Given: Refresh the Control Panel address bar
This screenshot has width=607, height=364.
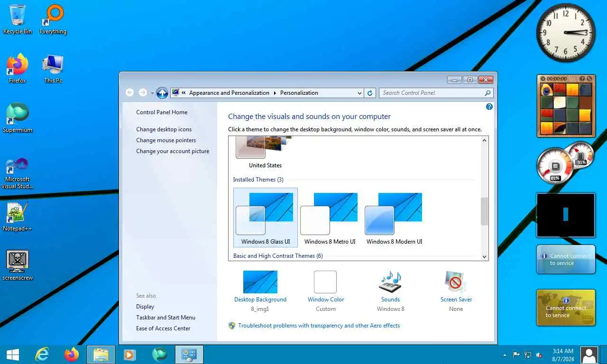Looking at the screenshot, I should click(370, 93).
